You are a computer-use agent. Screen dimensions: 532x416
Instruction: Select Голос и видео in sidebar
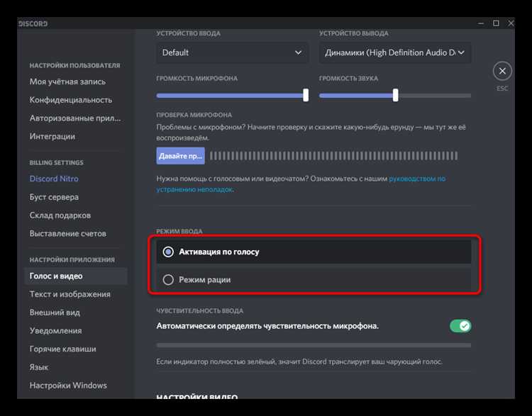76,276
